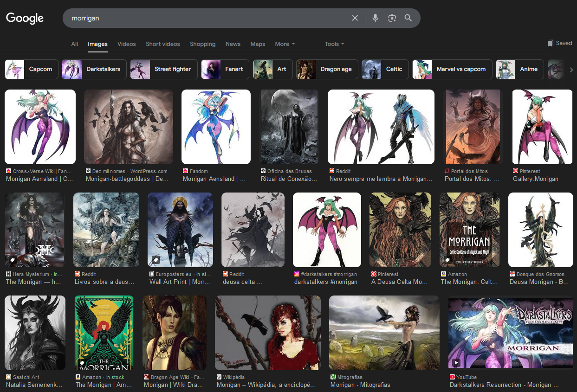This screenshot has width=577, height=392.
Task: Click the Google logo
Action: pyautogui.click(x=25, y=18)
